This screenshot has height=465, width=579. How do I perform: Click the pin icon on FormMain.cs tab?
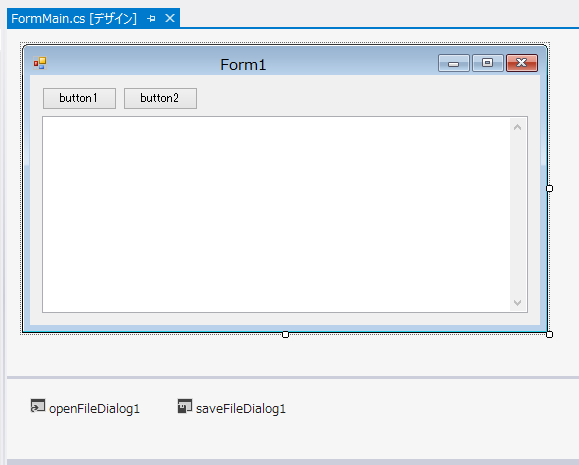151,18
